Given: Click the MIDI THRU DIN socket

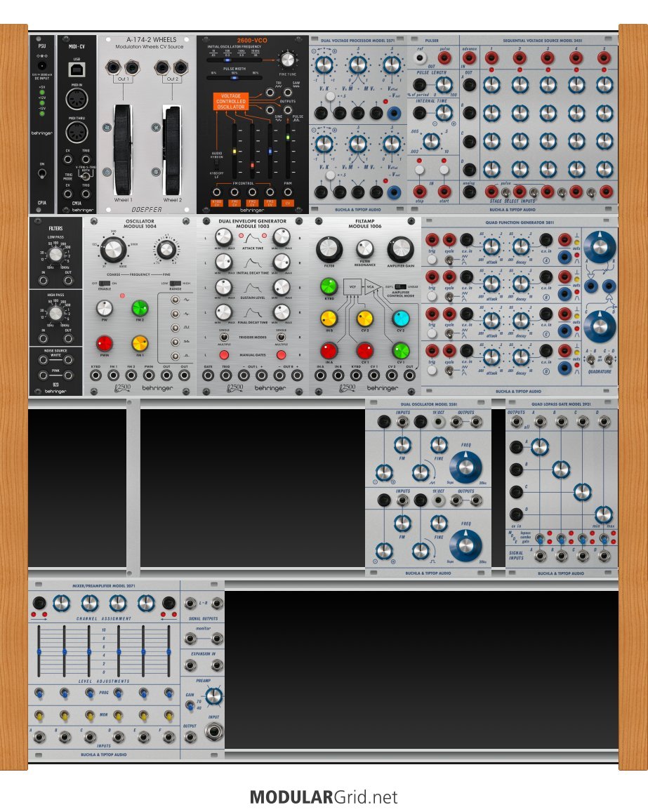Looking at the screenshot, I should coord(77,132).
